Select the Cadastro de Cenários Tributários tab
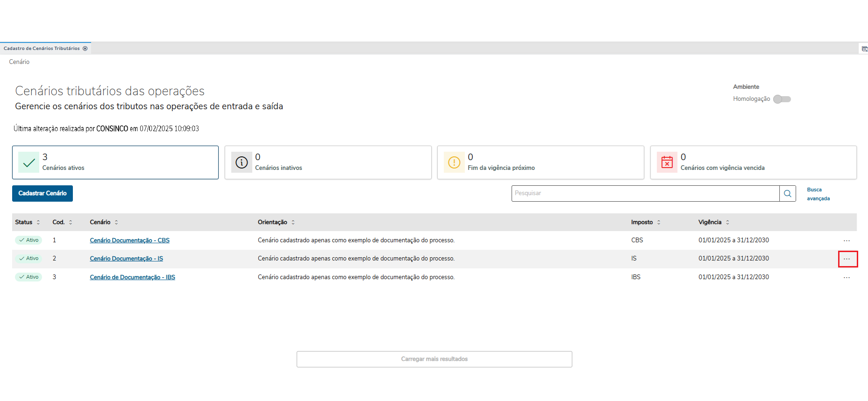868x401 pixels. pyautogui.click(x=42, y=49)
